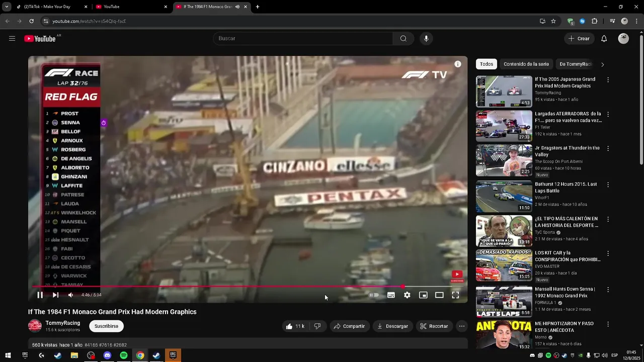Click the Shazam extension icon
This screenshot has width=644, height=362.
(582, 21)
